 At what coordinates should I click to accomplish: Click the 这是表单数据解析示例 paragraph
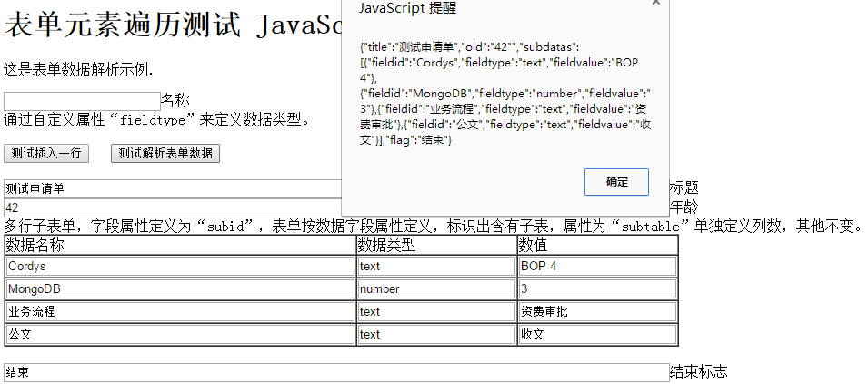pos(78,70)
